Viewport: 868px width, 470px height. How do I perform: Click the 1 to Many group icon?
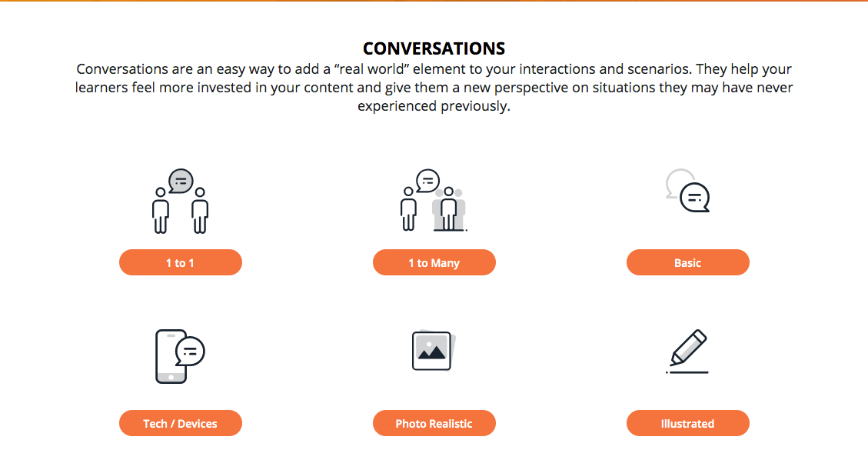click(x=434, y=202)
